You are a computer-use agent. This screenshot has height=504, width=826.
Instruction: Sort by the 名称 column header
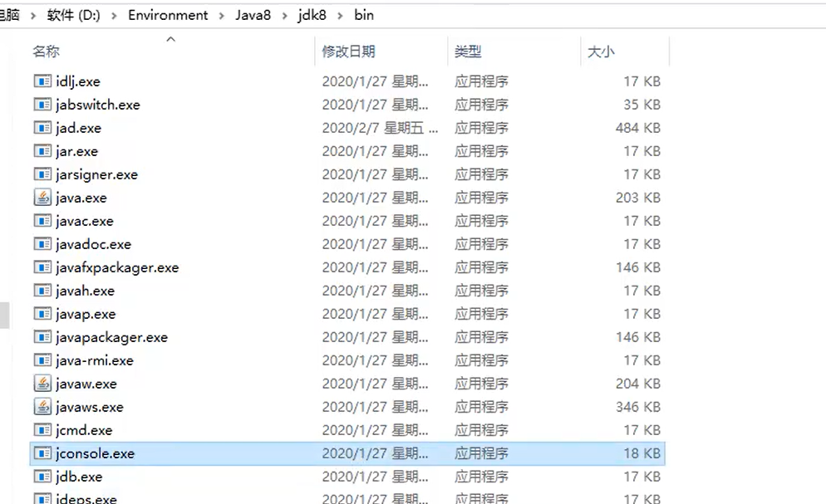tap(47, 51)
